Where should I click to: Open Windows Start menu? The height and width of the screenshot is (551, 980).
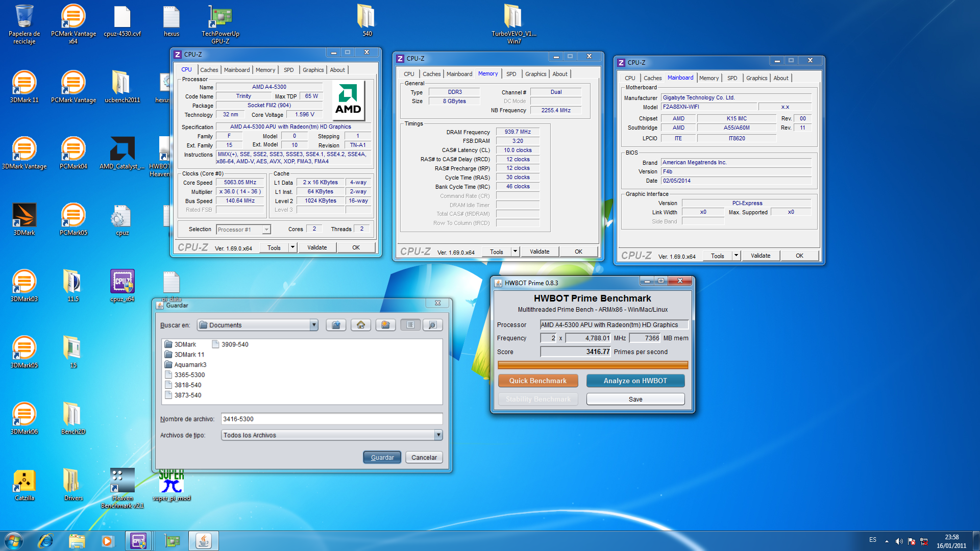14,541
